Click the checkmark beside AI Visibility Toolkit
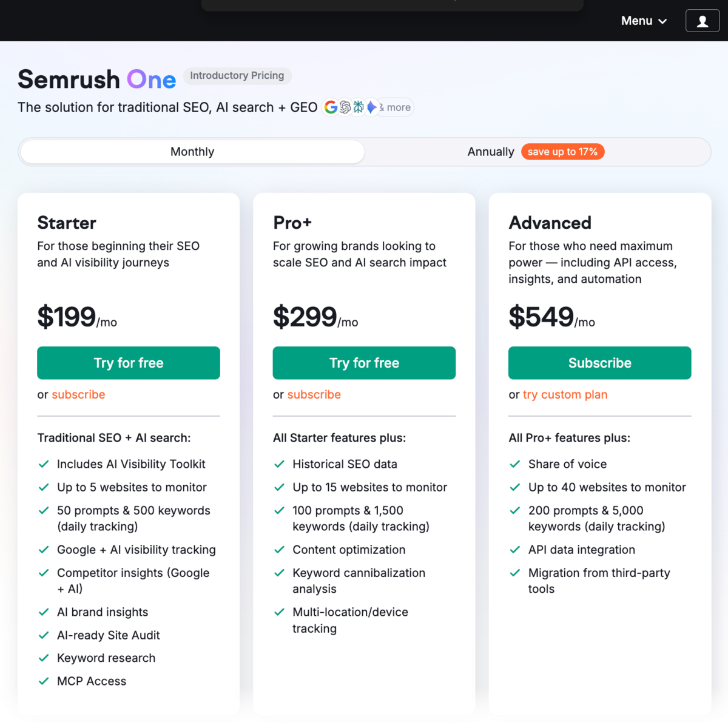 (x=44, y=463)
